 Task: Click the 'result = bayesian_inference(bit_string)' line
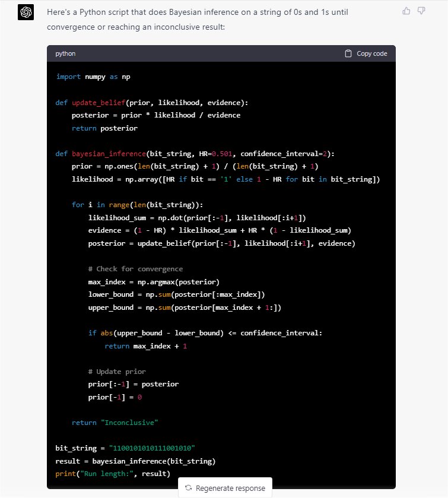[x=135, y=461]
